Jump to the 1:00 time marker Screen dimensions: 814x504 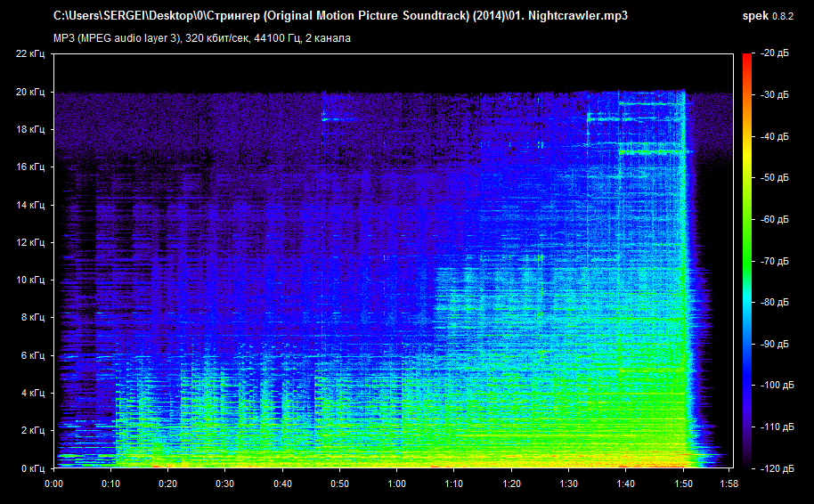(x=396, y=484)
